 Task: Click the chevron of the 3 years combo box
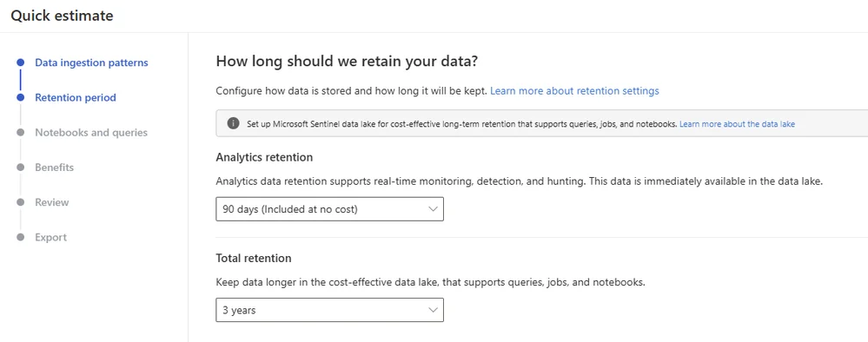pyautogui.click(x=433, y=310)
